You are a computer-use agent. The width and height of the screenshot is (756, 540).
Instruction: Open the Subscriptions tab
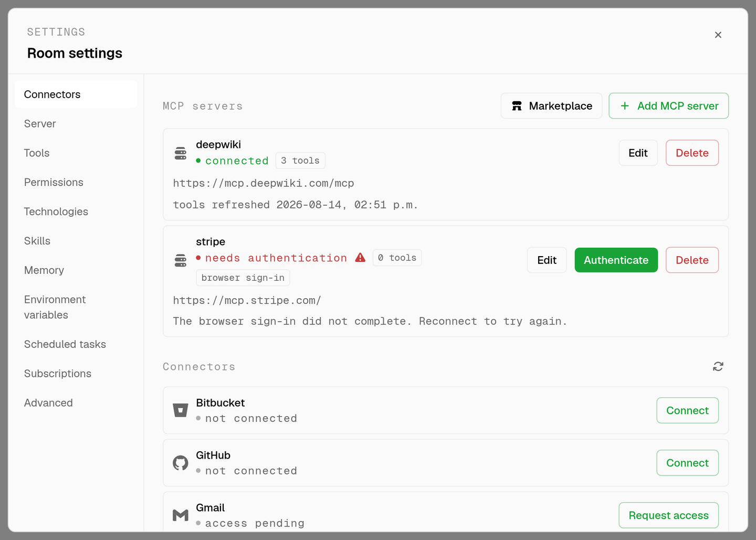tap(76, 374)
